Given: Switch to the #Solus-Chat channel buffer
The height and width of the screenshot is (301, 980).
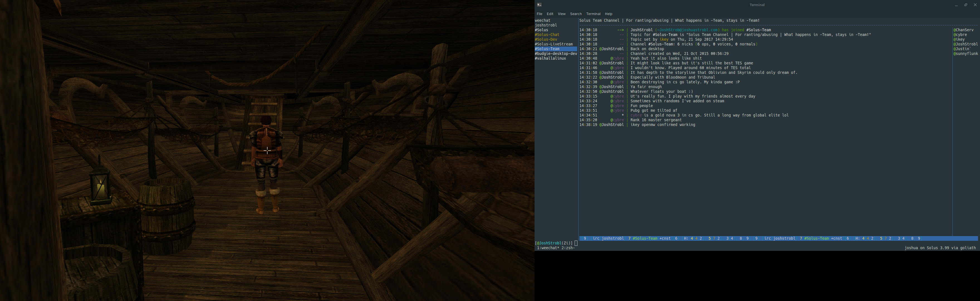Looking at the screenshot, I should click(x=547, y=35).
